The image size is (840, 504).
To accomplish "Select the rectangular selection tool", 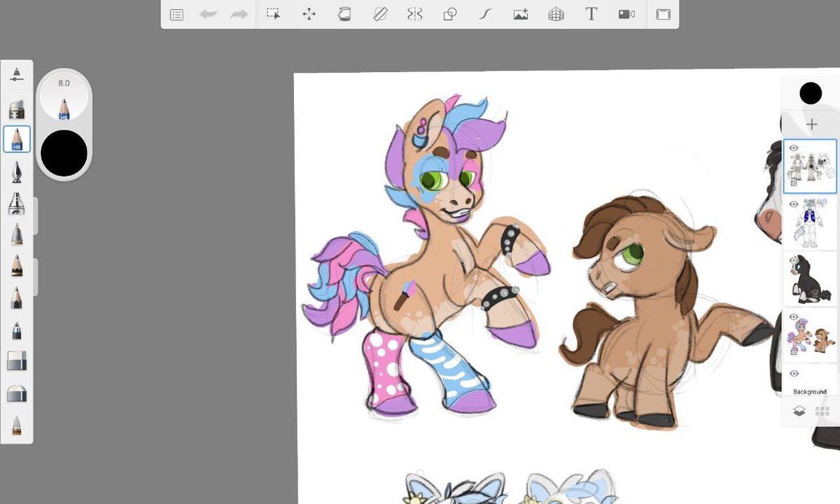I will (x=274, y=14).
